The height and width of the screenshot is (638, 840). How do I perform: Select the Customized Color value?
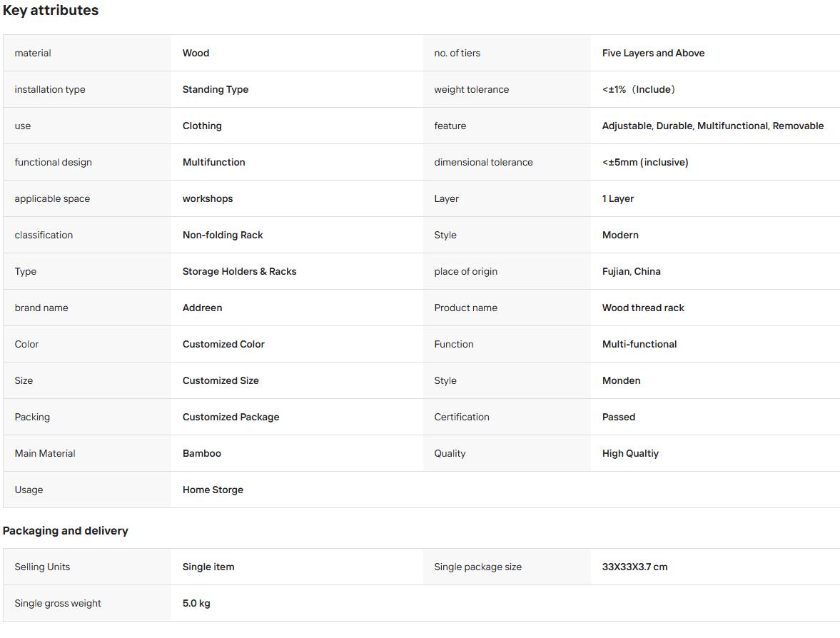[x=223, y=345]
